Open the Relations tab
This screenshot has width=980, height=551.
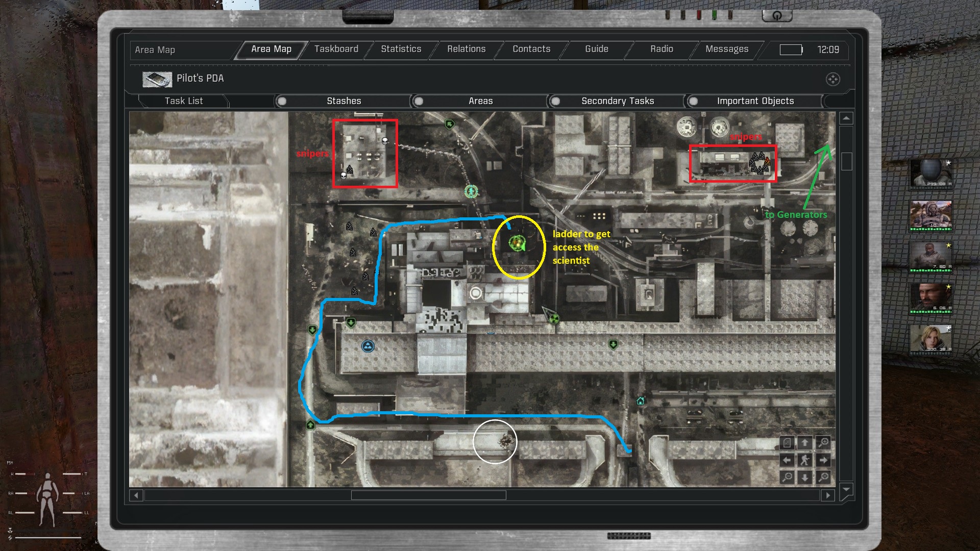point(466,49)
